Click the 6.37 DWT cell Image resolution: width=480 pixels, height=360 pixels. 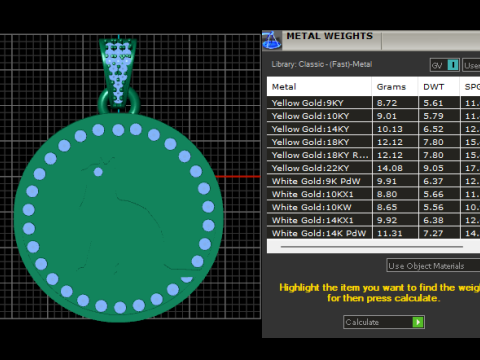point(439,181)
